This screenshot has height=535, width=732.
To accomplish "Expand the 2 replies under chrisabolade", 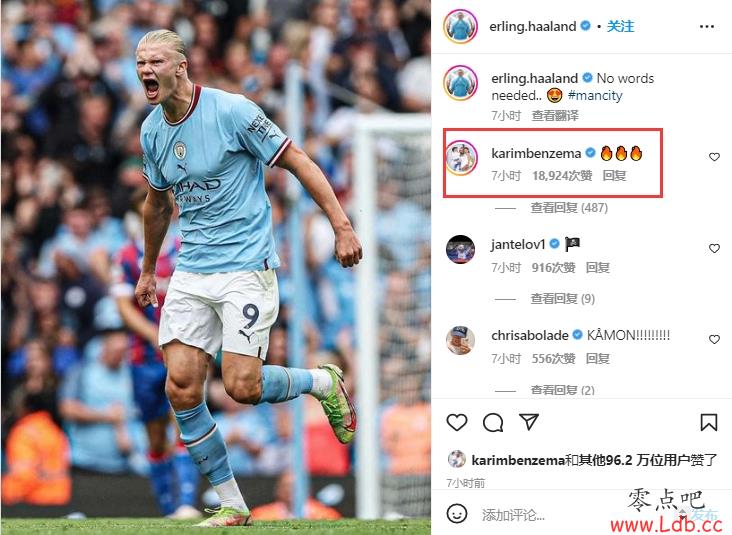I will click(562, 389).
